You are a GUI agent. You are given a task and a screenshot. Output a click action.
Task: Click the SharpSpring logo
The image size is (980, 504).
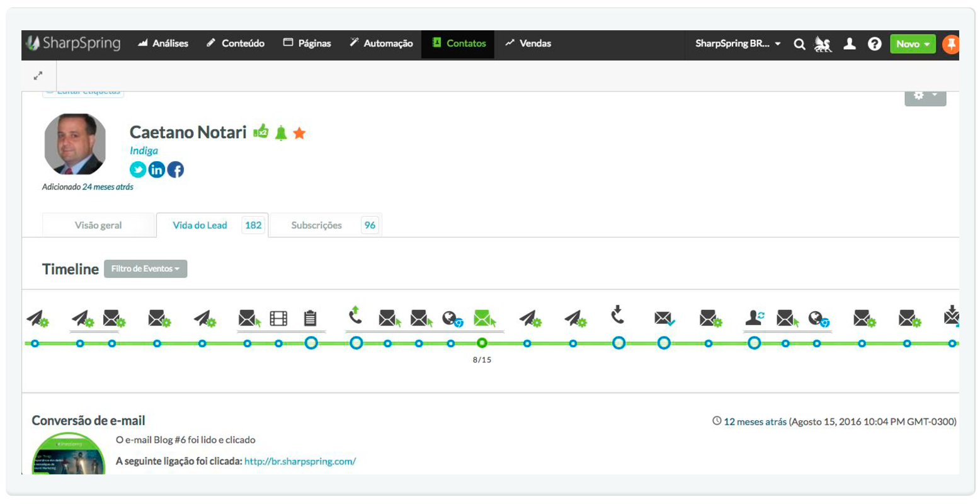coord(73,43)
